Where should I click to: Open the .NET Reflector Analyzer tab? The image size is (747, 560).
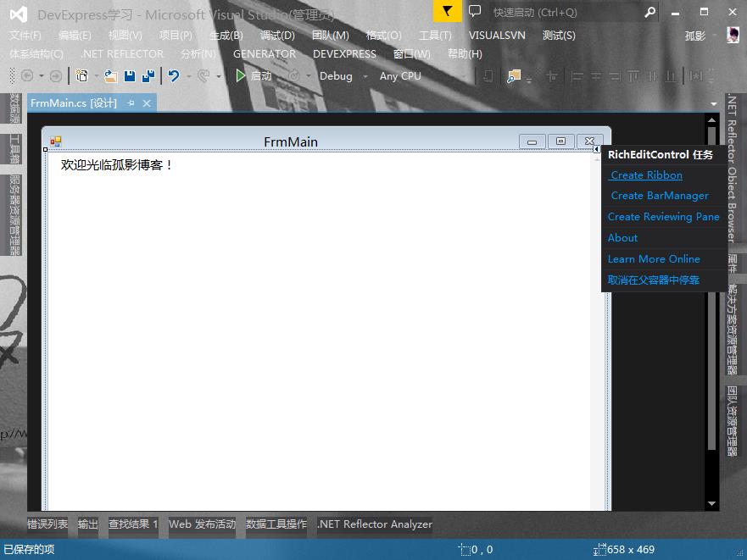pos(375,524)
